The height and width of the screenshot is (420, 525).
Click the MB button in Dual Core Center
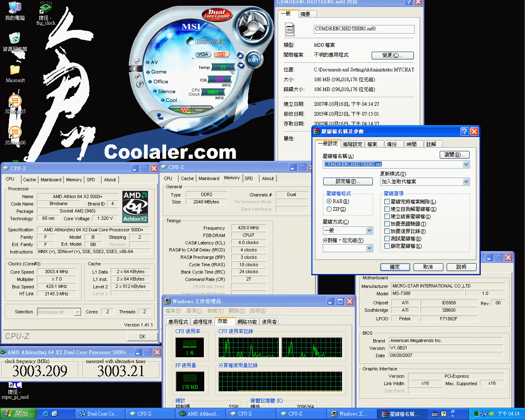click(x=221, y=54)
